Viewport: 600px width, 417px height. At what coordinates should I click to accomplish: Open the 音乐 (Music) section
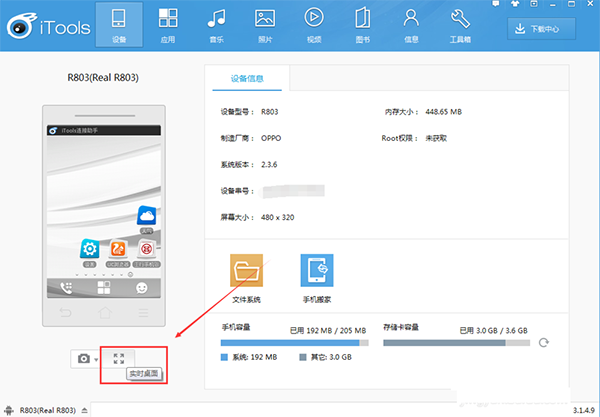pyautogui.click(x=217, y=26)
